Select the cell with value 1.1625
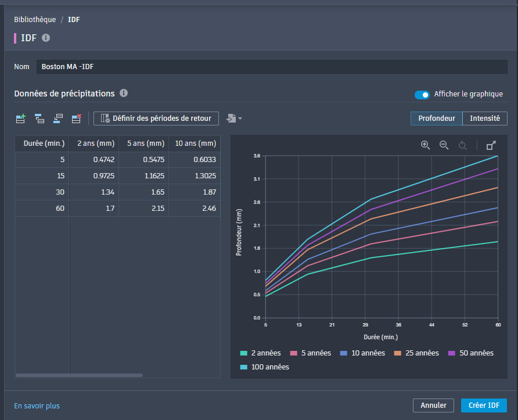 click(143, 176)
